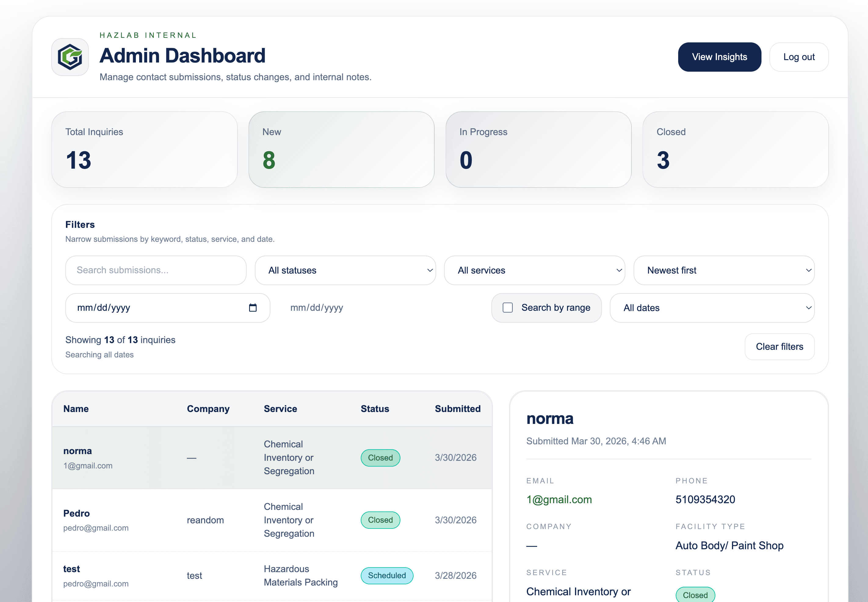
Task: Expand the All services dropdown
Action: 534,271
